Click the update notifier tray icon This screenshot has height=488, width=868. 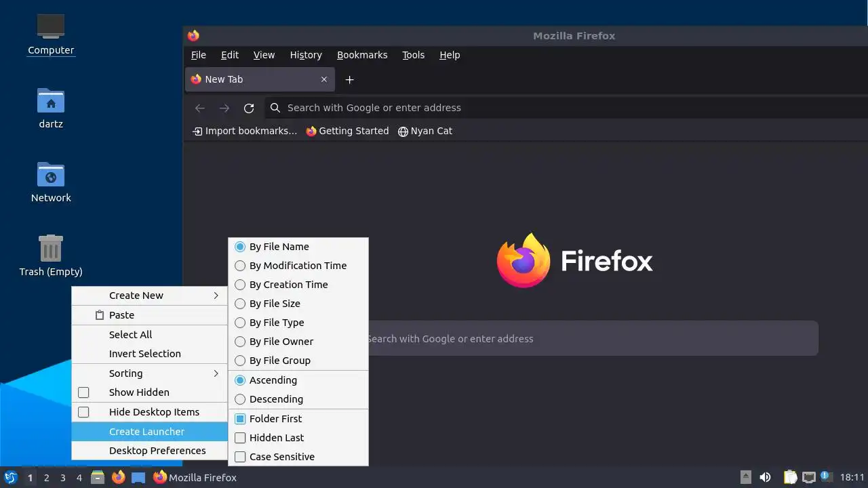click(826, 476)
